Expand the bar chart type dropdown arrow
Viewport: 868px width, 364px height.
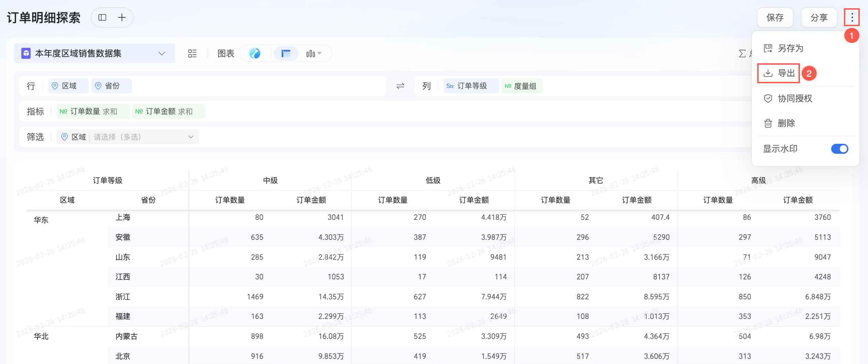click(319, 53)
